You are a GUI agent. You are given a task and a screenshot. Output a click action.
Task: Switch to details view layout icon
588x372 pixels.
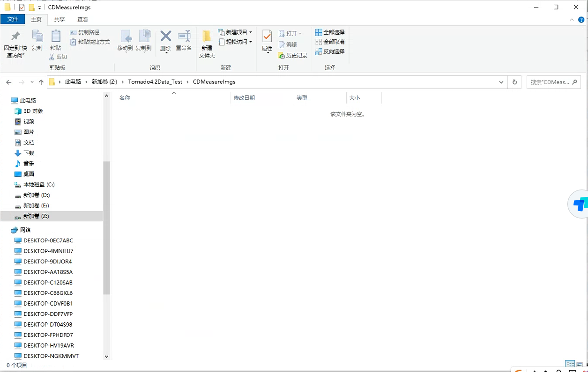point(570,364)
